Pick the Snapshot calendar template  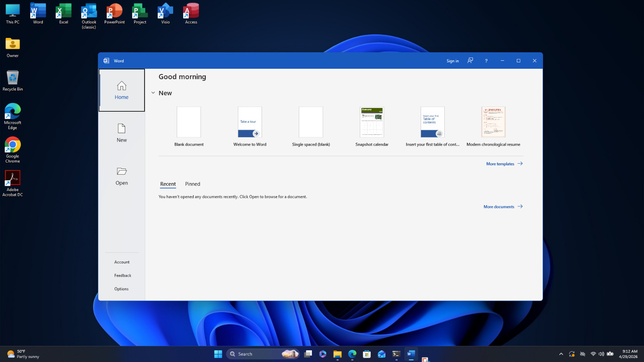click(372, 127)
